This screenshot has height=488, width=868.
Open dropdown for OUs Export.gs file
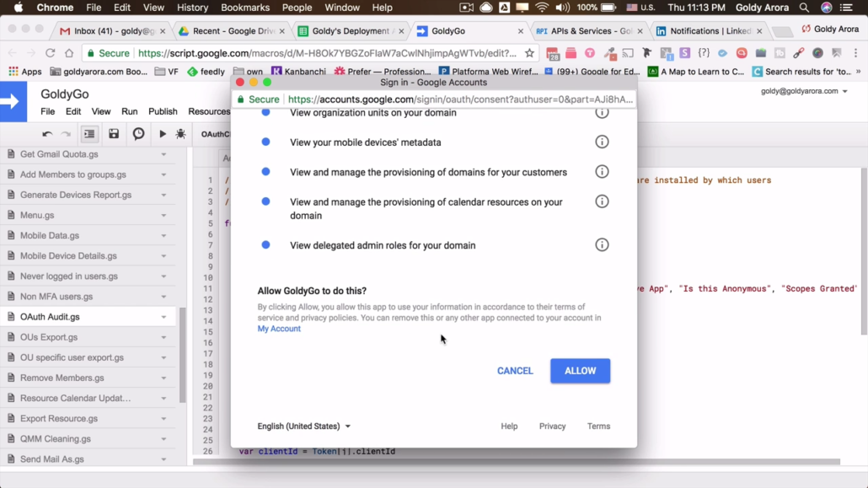(x=163, y=337)
